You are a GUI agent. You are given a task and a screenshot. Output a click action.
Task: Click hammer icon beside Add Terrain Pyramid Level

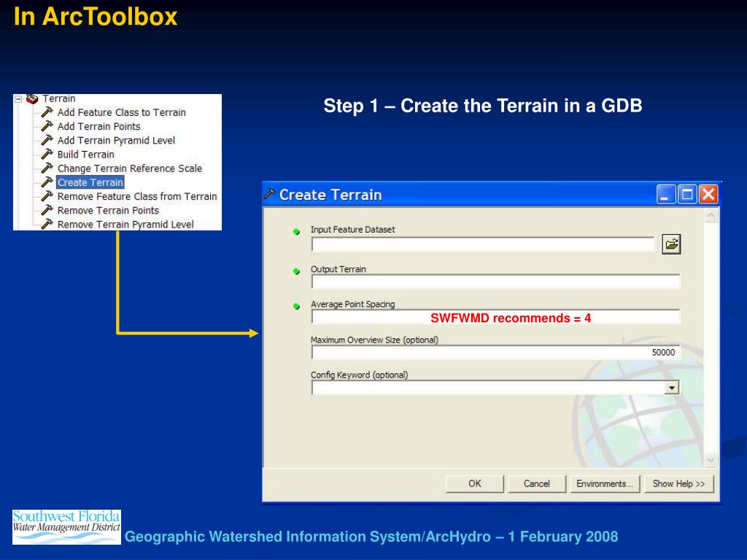pyautogui.click(x=47, y=141)
